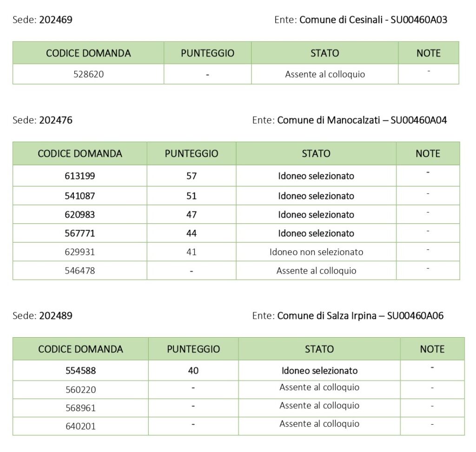Click codice domanda 528620 cell

[x=88, y=74]
